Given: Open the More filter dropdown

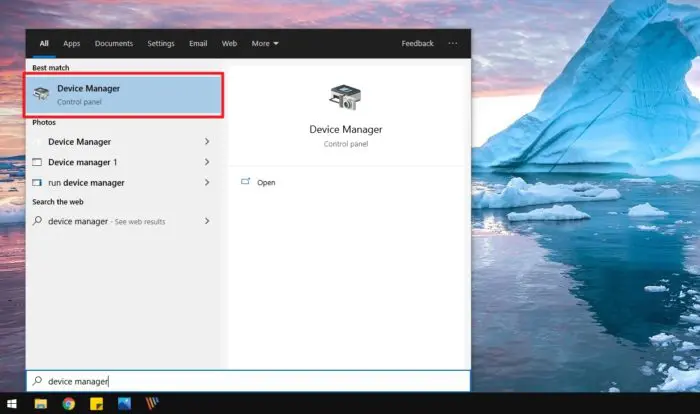Looking at the screenshot, I should (x=265, y=43).
